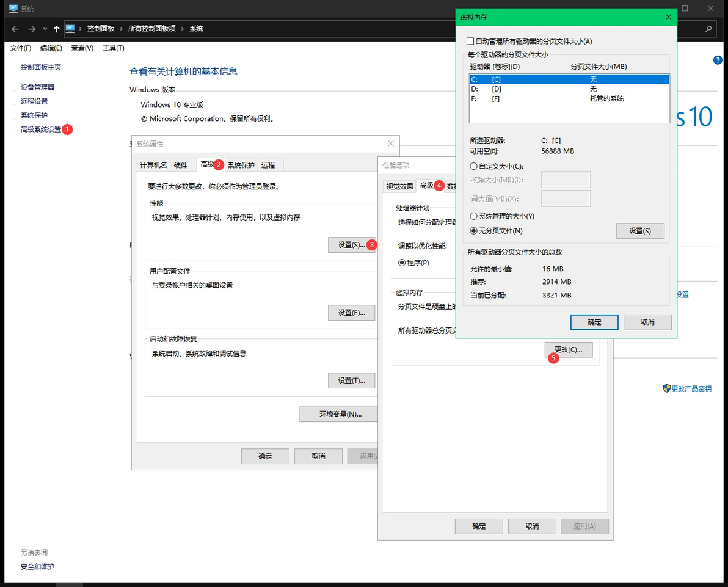
Task: Close the 虚拟内存 dialog
Action: pos(668,16)
